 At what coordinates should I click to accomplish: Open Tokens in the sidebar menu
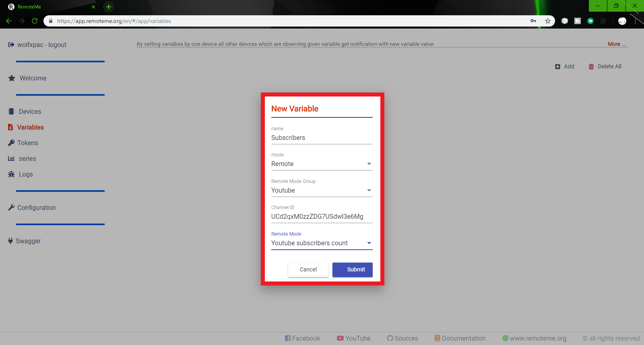pyautogui.click(x=28, y=143)
